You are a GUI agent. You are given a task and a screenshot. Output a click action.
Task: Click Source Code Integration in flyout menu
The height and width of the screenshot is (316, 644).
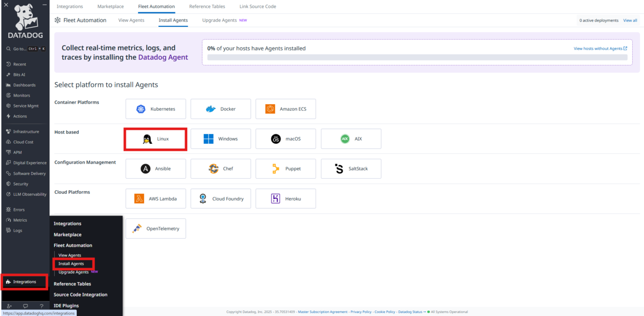(x=80, y=295)
